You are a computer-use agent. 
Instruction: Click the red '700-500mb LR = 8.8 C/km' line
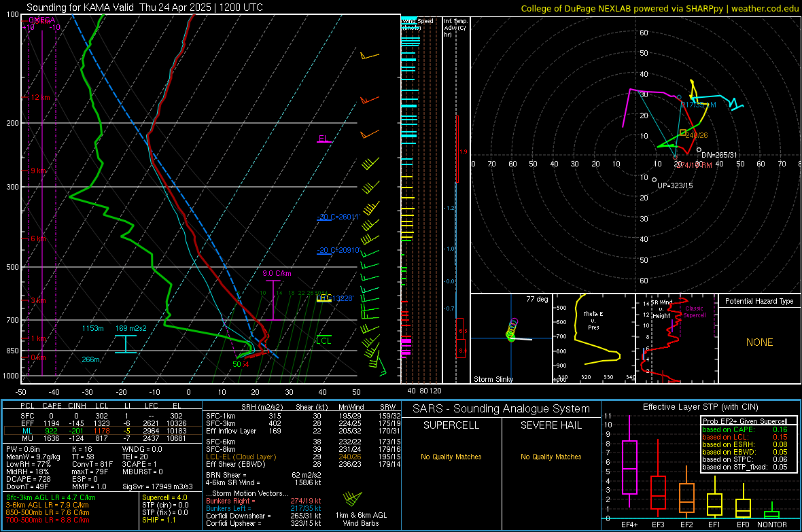pyautogui.click(x=48, y=520)
